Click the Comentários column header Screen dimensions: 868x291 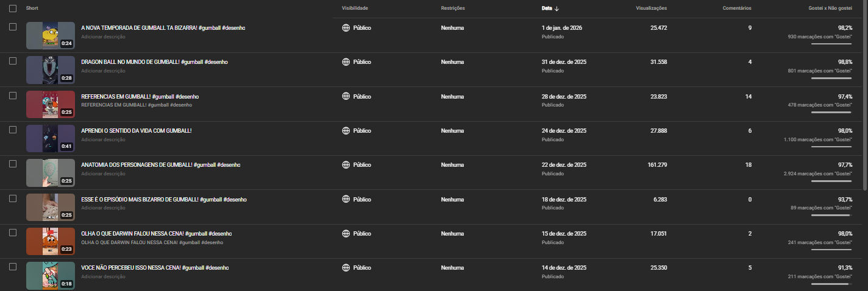pyautogui.click(x=736, y=9)
